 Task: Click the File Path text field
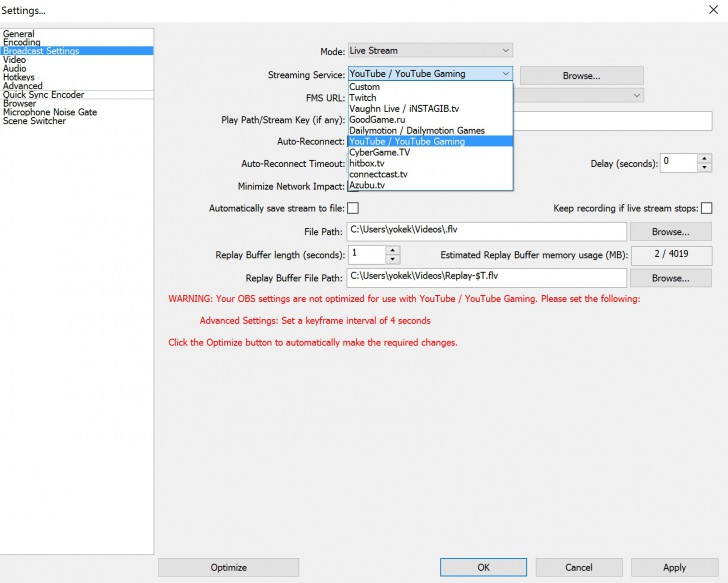(487, 231)
